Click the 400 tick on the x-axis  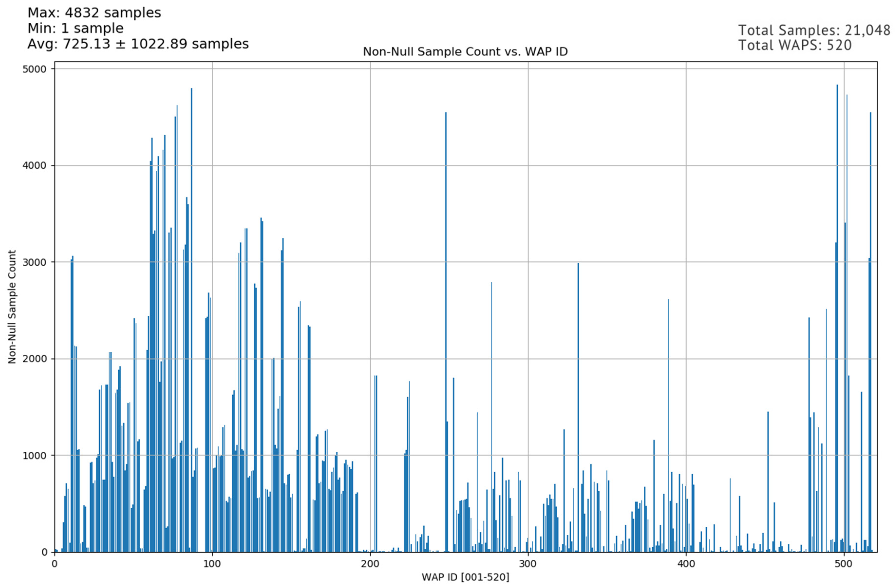686,564
